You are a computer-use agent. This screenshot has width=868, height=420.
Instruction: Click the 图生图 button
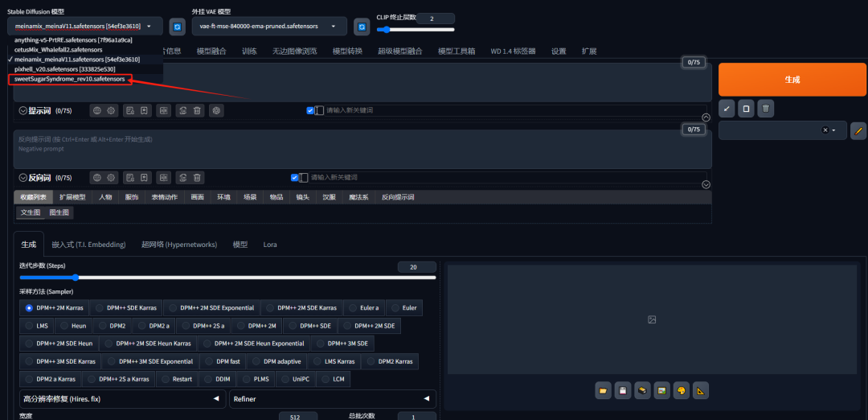[59, 212]
